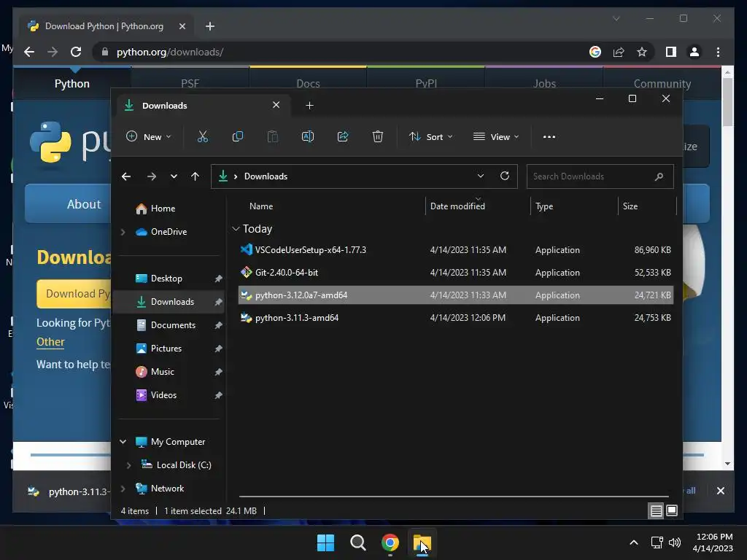Open the See more three-dots menu
This screenshot has height=560, width=747.
[549, 136]
